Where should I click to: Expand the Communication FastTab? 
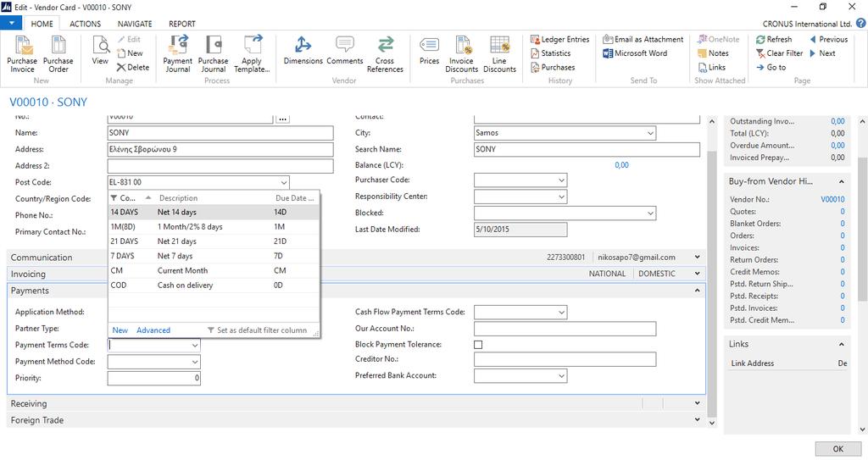point(698,258)
